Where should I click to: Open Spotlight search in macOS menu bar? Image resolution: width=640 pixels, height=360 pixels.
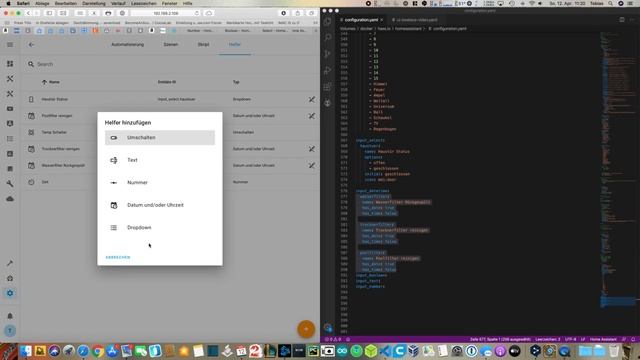click(610, 3)
